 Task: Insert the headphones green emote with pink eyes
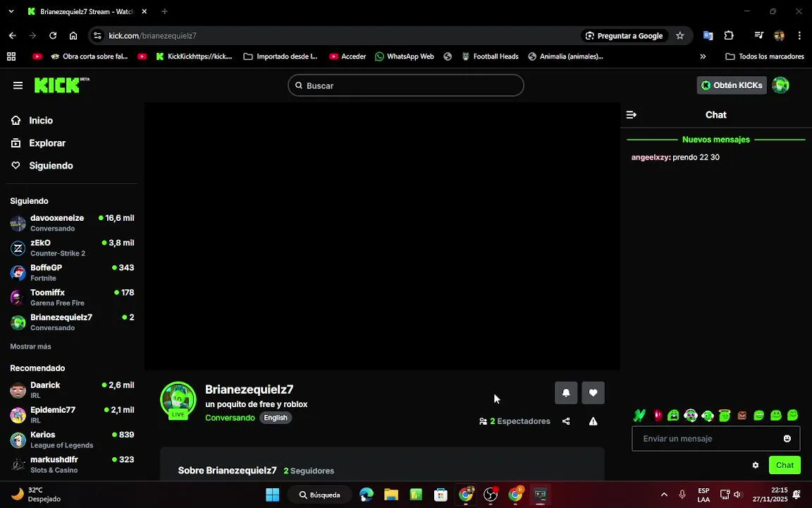point(690,415)
